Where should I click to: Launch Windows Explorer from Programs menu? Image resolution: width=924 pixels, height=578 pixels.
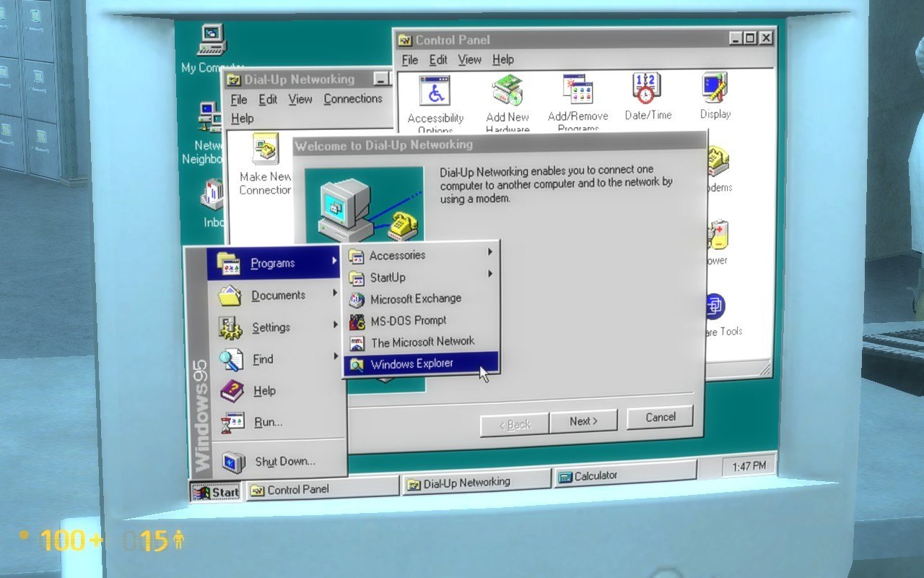(411, 364)
